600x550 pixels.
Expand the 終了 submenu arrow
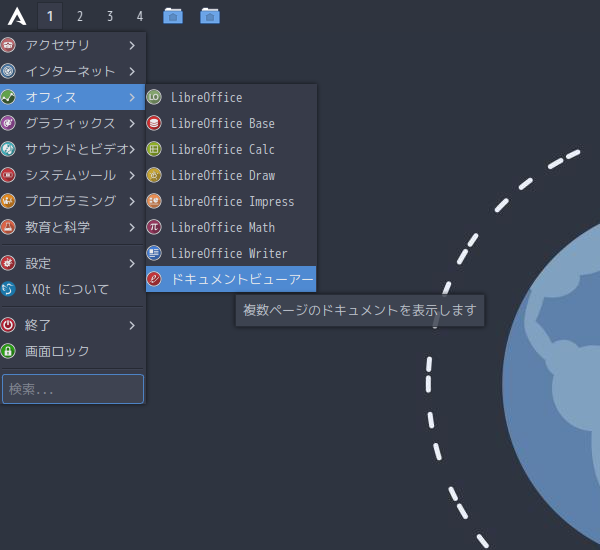click(x=132, y=326)
